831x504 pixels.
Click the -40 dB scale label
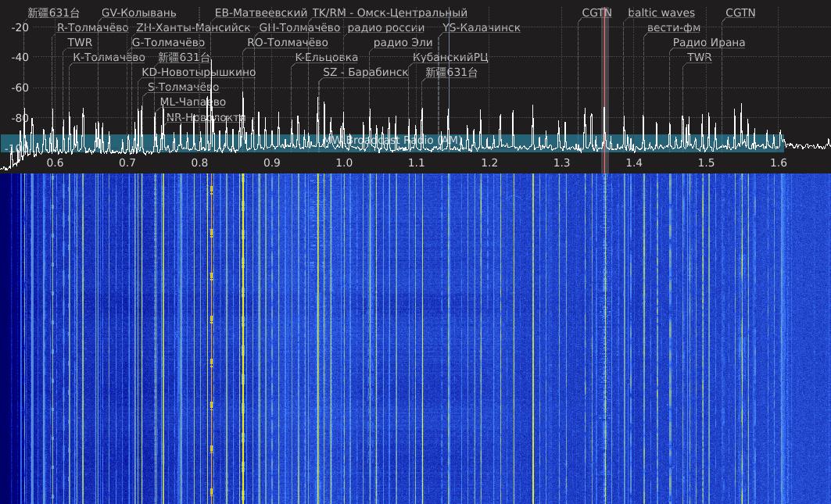[x=20, y=57]
